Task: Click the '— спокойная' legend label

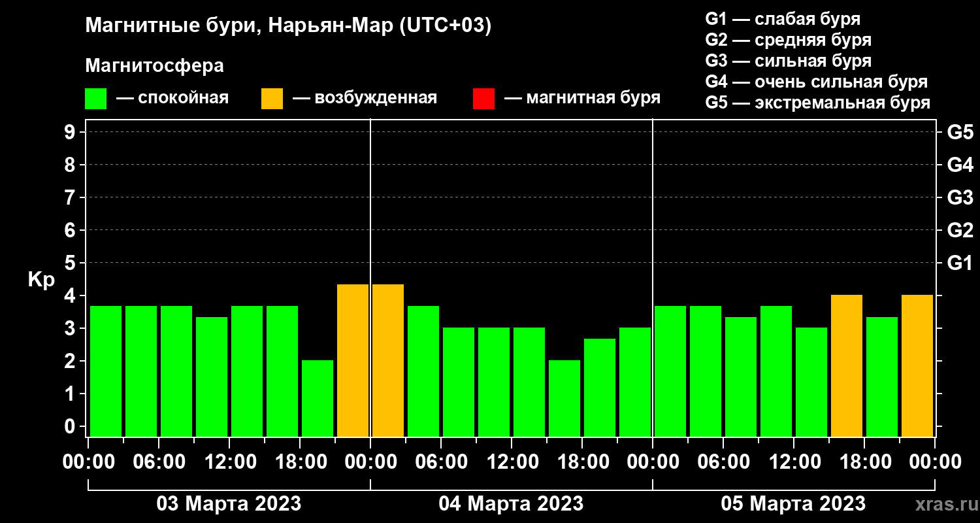Action: [172, 98]
